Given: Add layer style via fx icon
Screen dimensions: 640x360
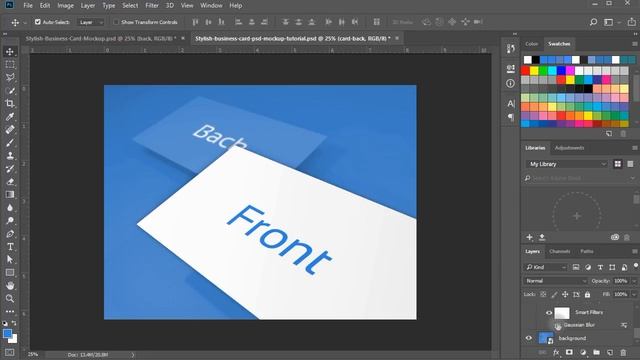Looking at the screenshot, I should coord(556,352).
